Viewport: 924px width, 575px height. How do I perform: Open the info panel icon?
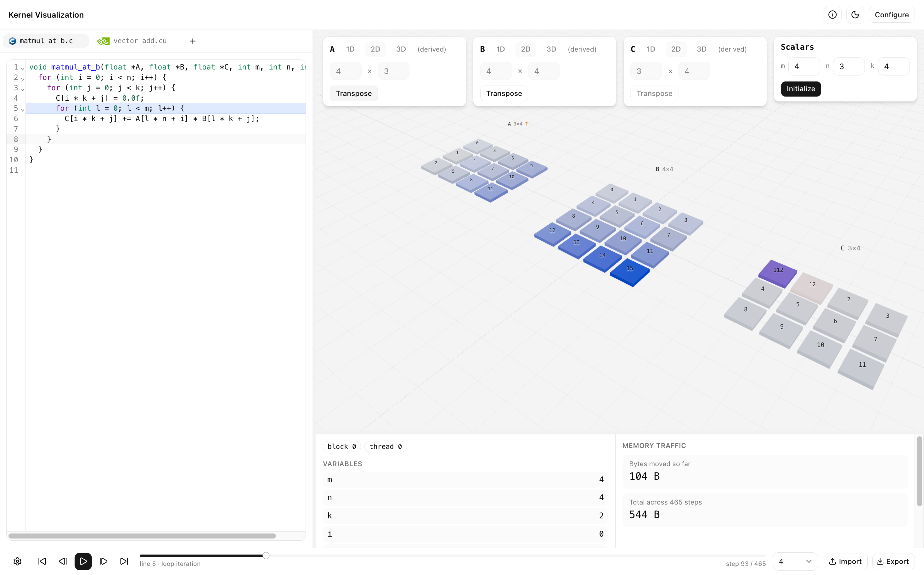[832, 14]
